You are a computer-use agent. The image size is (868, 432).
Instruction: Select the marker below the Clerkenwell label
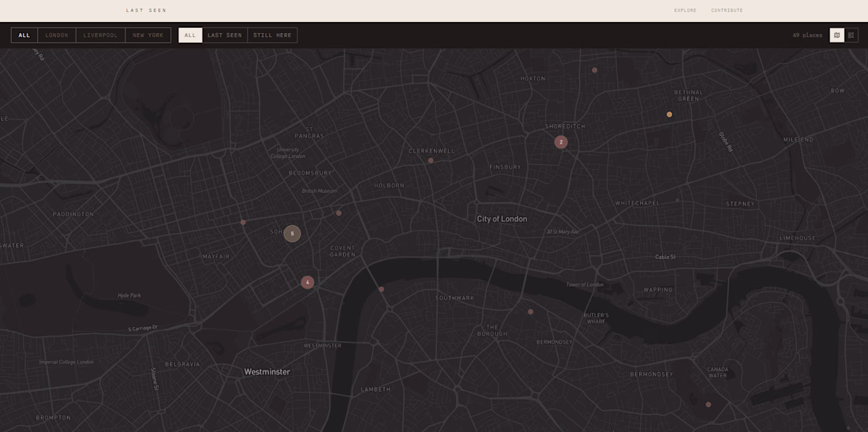click(x=431, y=160)
